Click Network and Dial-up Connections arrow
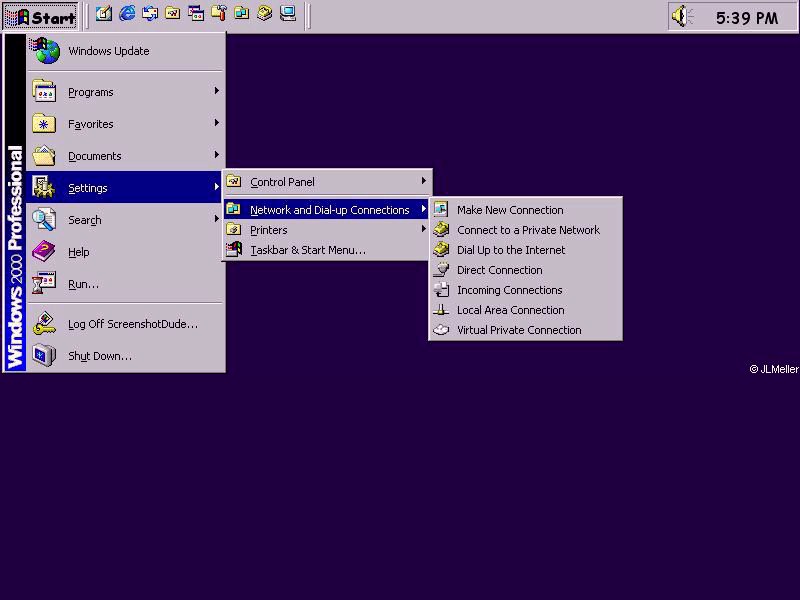800x600 pixels. coord(423,209)
